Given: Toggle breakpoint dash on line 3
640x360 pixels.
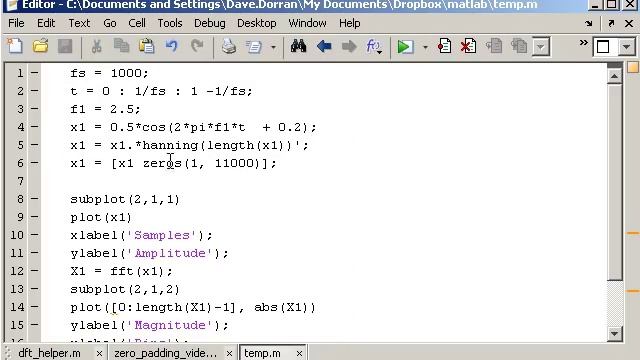Looking at the screenshot, I should click(x=34, y=109).
